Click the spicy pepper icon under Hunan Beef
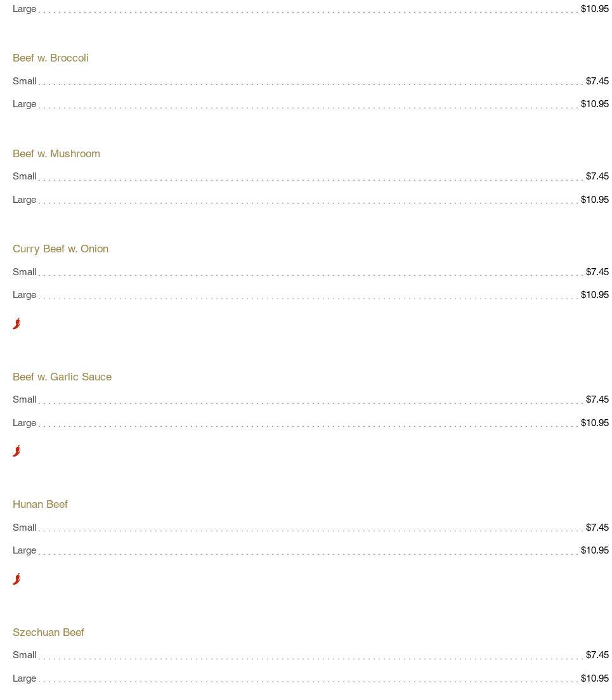This screenshot has height=700, width=612. pos(16,579)
